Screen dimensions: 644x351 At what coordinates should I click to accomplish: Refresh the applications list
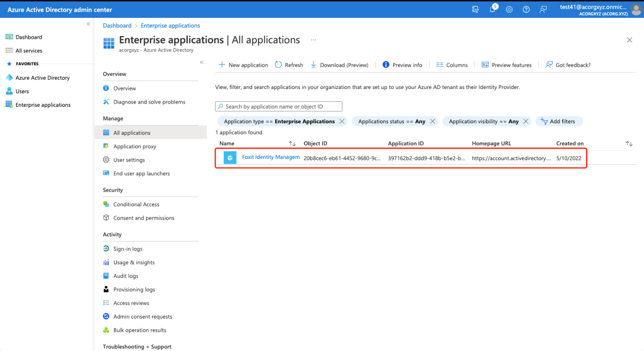[289, 65]
